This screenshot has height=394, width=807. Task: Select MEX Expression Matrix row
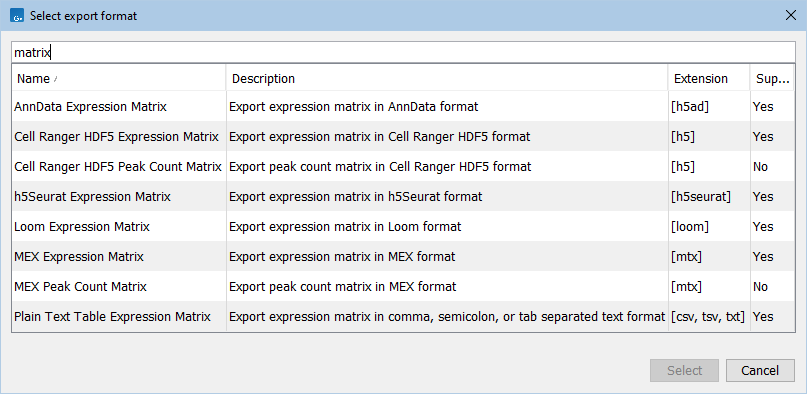(x=403, y=256)
